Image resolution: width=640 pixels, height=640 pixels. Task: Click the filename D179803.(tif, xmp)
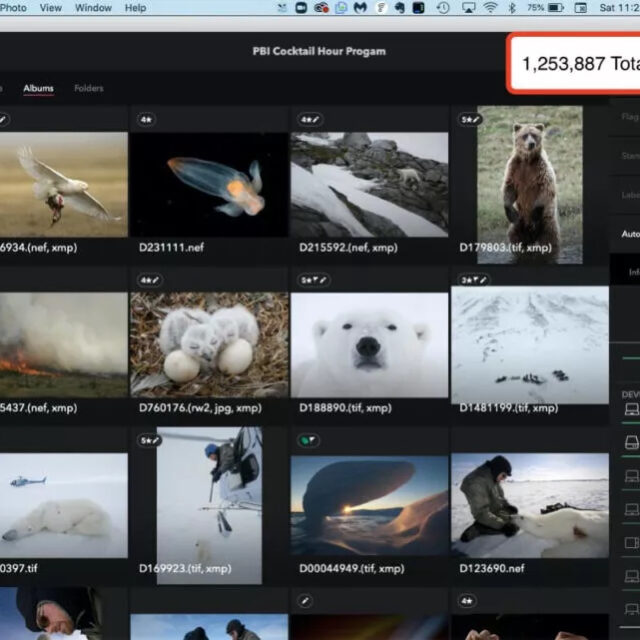tap(505, 247)
